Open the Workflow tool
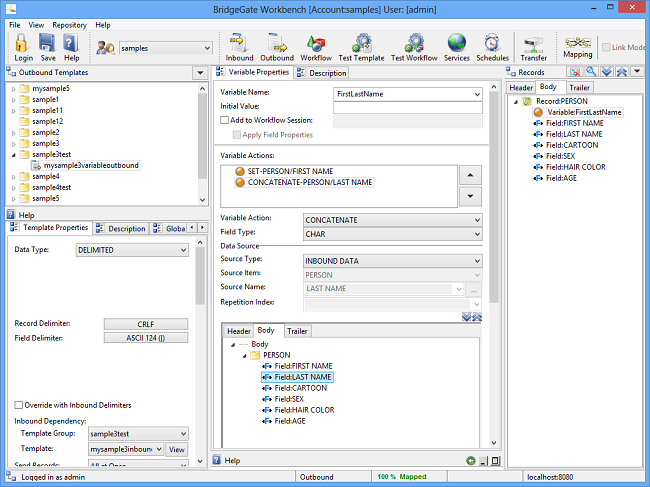This screenshot has width=650, height=487. [315, 48]
